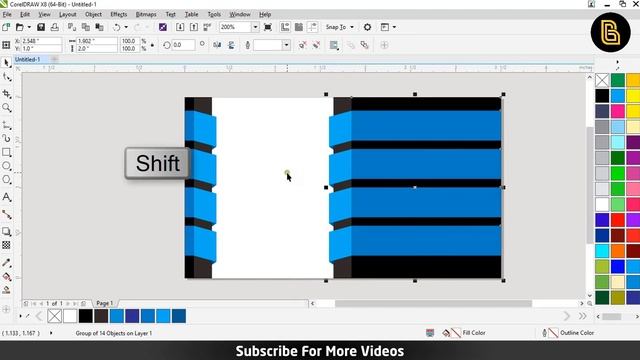Click the Mirror vertically icon

tap(231, 45)
